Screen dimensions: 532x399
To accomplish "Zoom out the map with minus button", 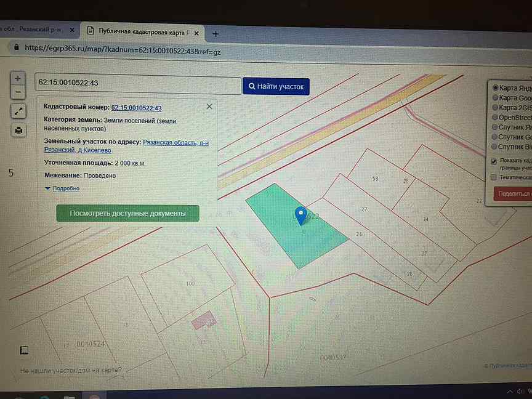I will 18,92.
